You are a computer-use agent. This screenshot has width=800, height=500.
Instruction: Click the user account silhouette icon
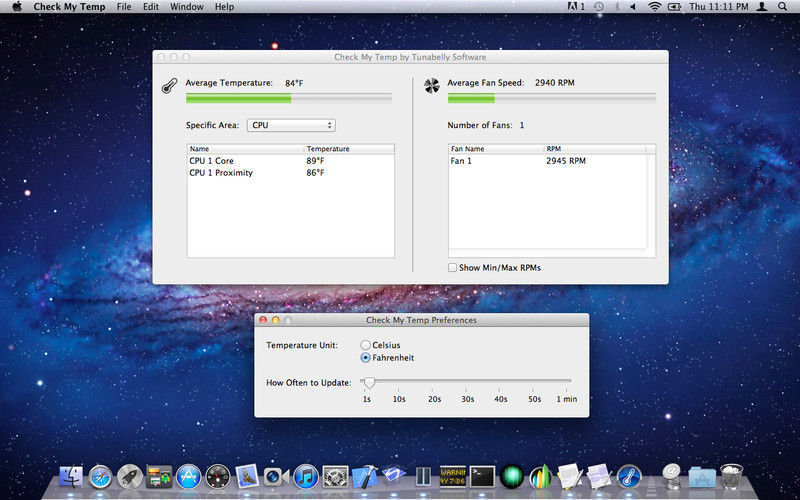762,7
